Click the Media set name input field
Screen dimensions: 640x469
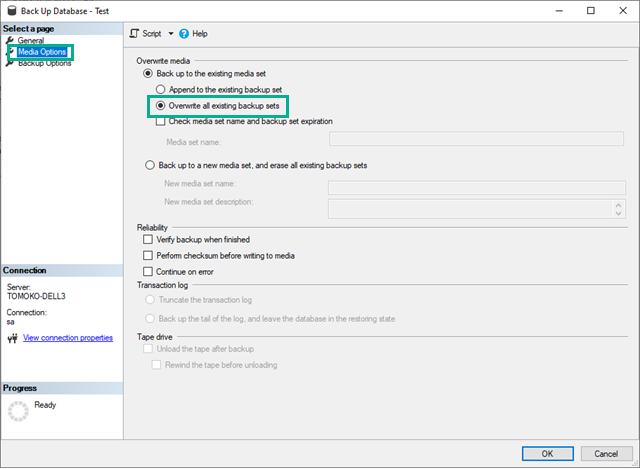pos(476,139)
